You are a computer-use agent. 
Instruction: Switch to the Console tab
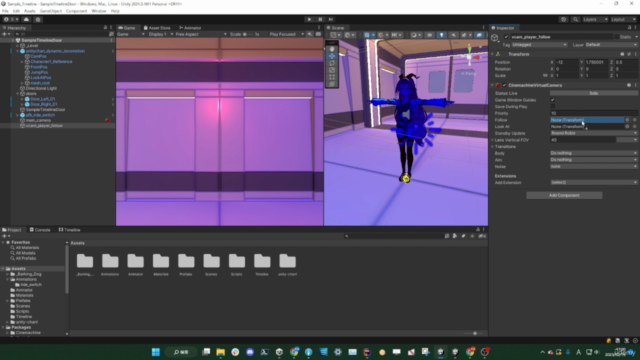[x=40, y=230]
